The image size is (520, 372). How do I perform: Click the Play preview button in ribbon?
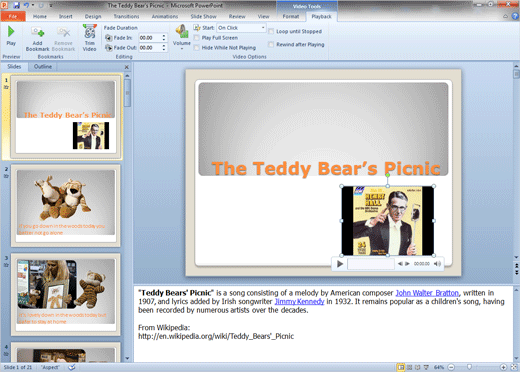(11, 36)
